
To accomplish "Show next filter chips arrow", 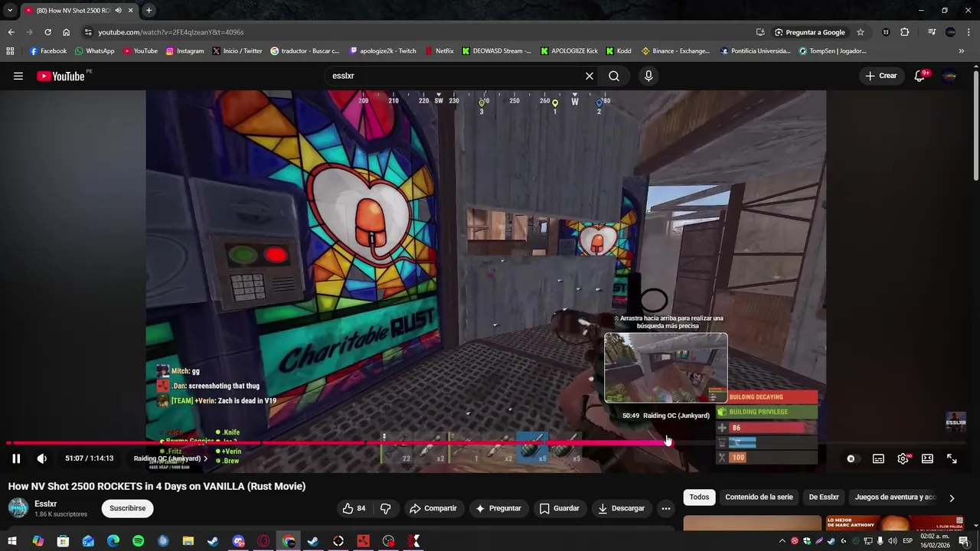I will [952, 497].
